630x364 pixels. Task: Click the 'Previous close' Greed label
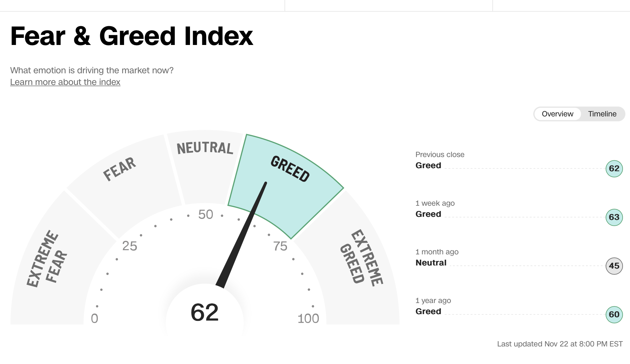click(x=428, y=165)
